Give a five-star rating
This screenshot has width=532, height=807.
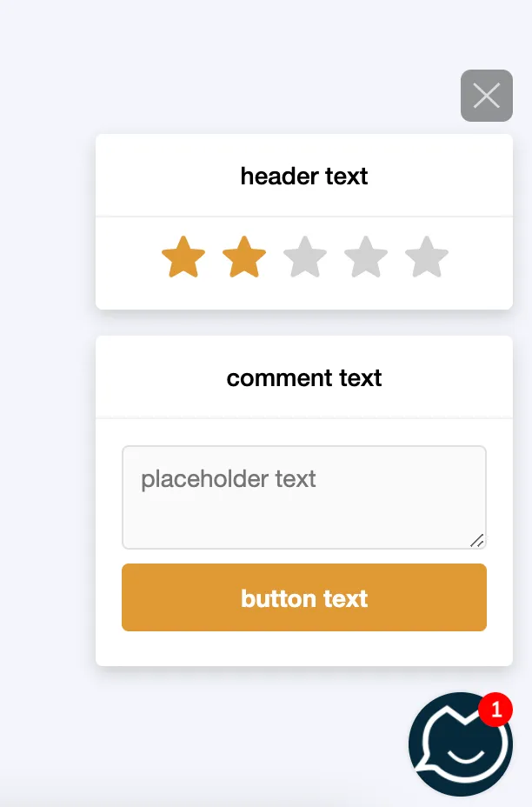pos(427,258)
